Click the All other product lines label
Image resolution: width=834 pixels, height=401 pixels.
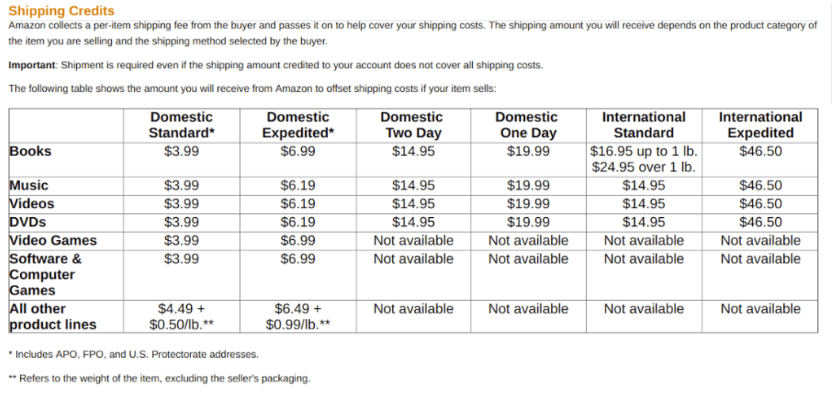[x=53, y=317]
